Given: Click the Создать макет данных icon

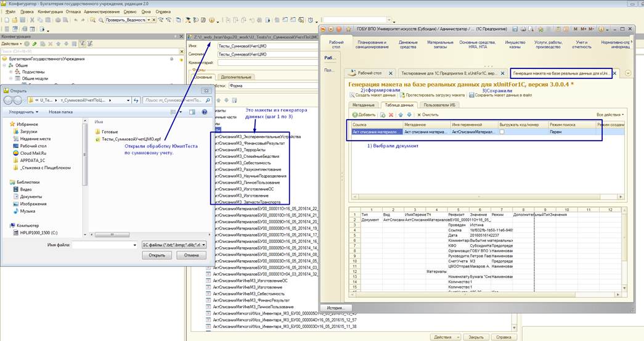Looking at the screenshot, I should (353, 95).
